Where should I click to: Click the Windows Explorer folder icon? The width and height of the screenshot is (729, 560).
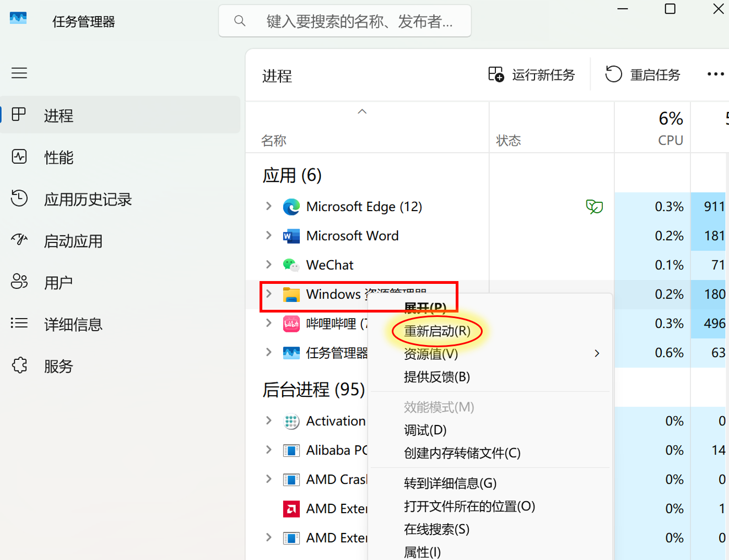click(291, 294)
